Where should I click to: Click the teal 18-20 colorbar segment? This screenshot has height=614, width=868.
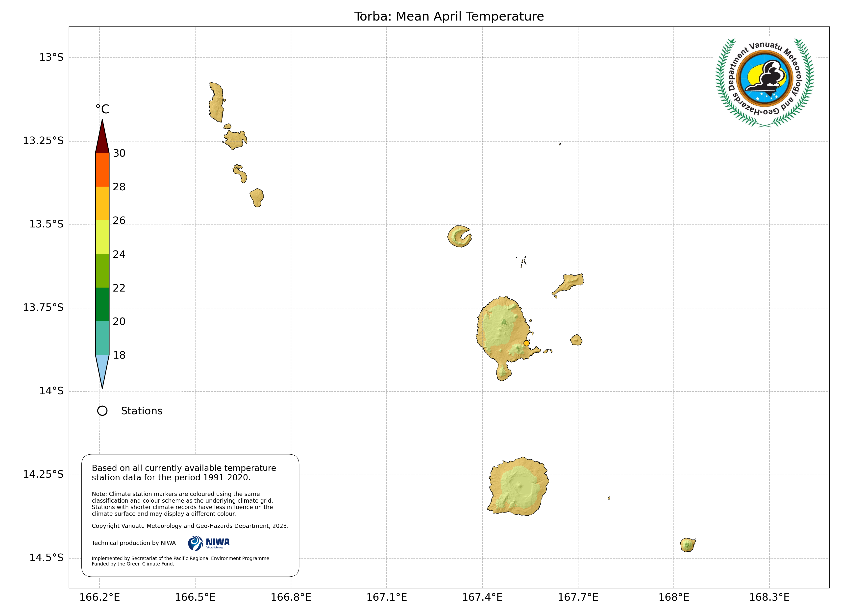pos(102,338)
